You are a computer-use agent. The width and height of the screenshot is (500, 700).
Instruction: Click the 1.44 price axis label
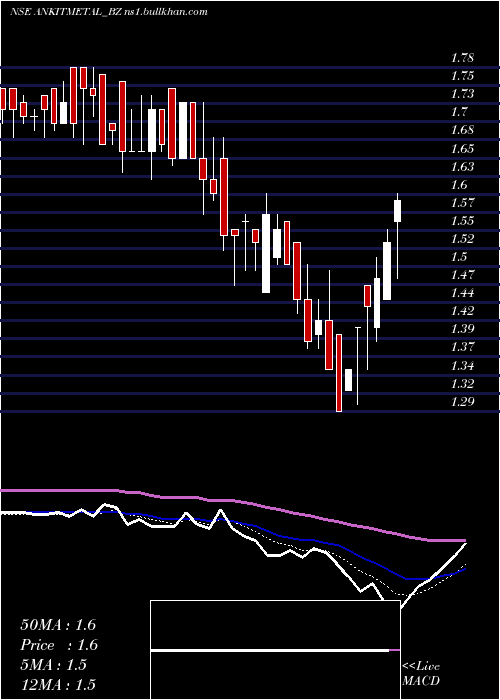tap(462, 293)
